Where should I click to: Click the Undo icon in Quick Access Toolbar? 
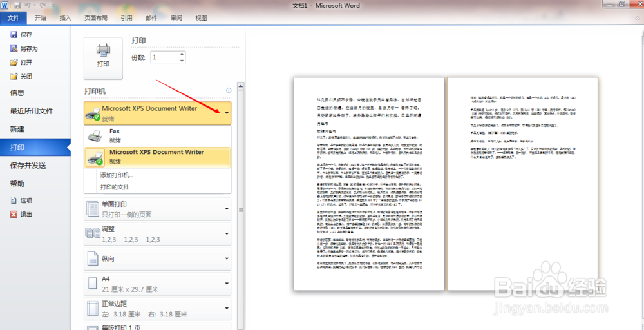28,5
